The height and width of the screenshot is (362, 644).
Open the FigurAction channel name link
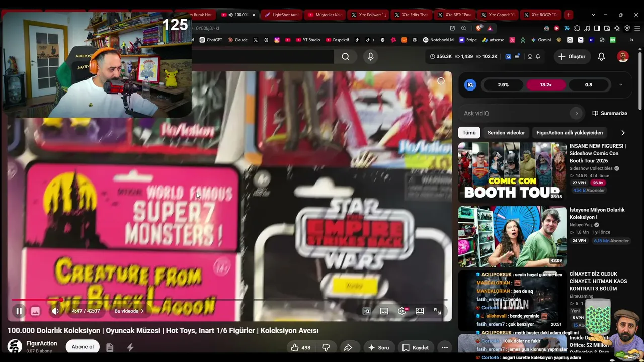(41, 344)
